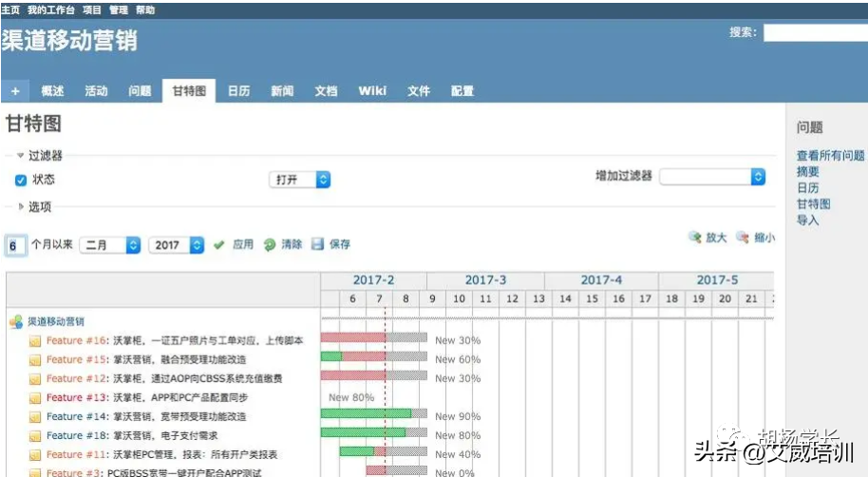Click 管理 in top menu
The height and width of the screenshot is (477, 868).
pos(119,10)
